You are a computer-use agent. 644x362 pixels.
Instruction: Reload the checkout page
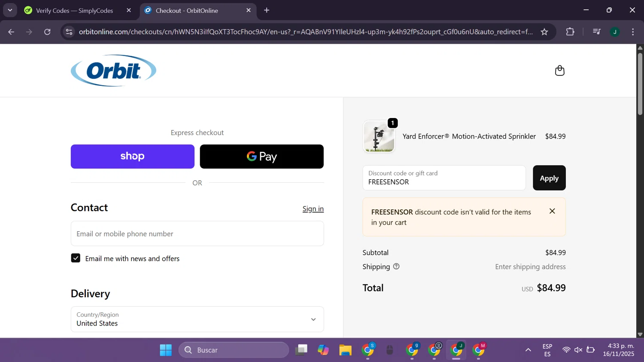[47, 32]
